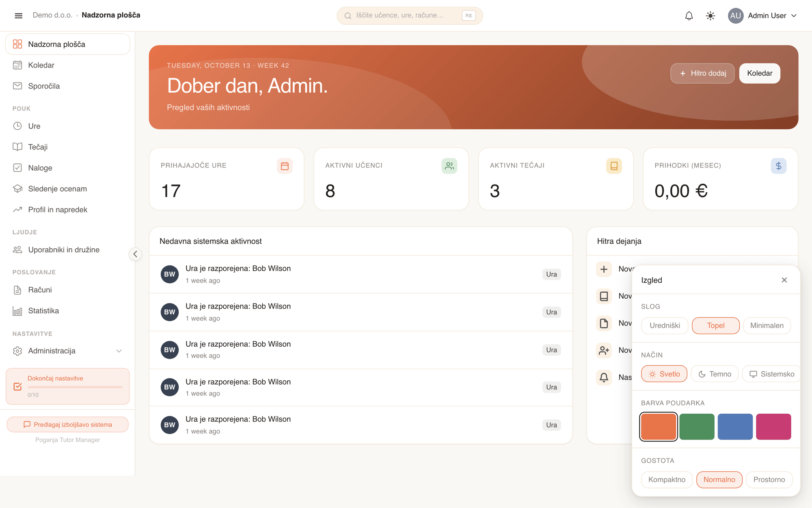
Task: Open Računi in the sidebar
Action: point(67,290)
